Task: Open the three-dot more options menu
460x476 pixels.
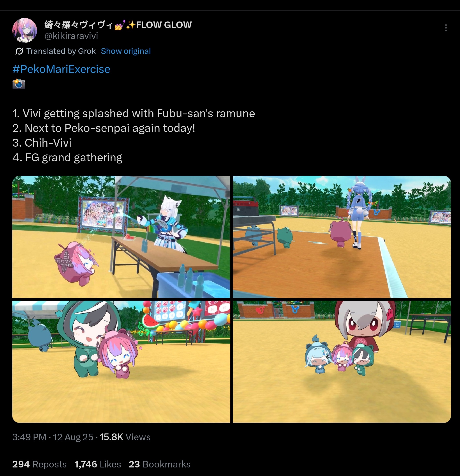Action: click(x=446, y=28)
